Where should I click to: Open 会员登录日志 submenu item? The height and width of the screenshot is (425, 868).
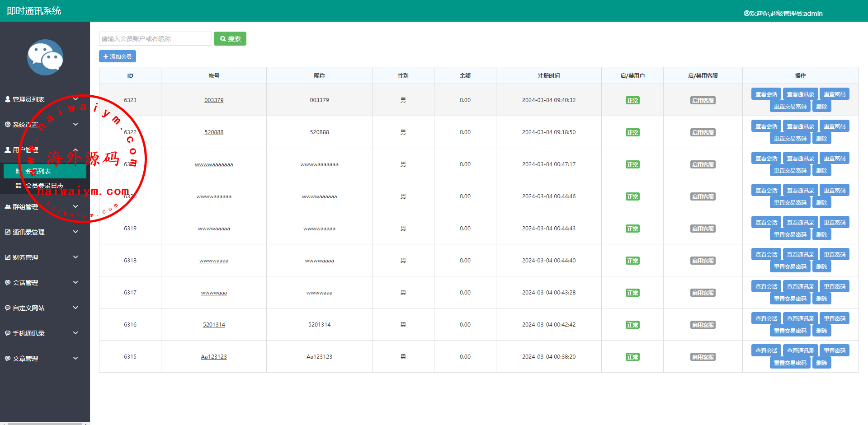44,186
